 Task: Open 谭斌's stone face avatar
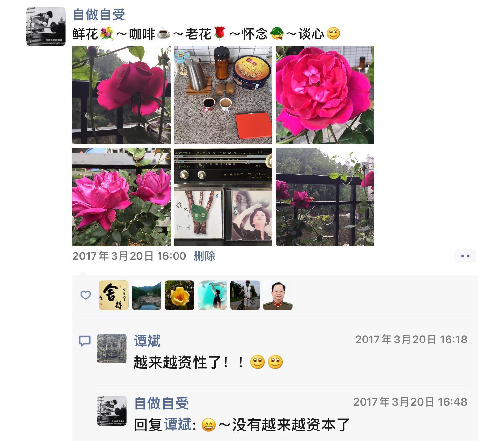pyautogui.click(x=112, y=348)
